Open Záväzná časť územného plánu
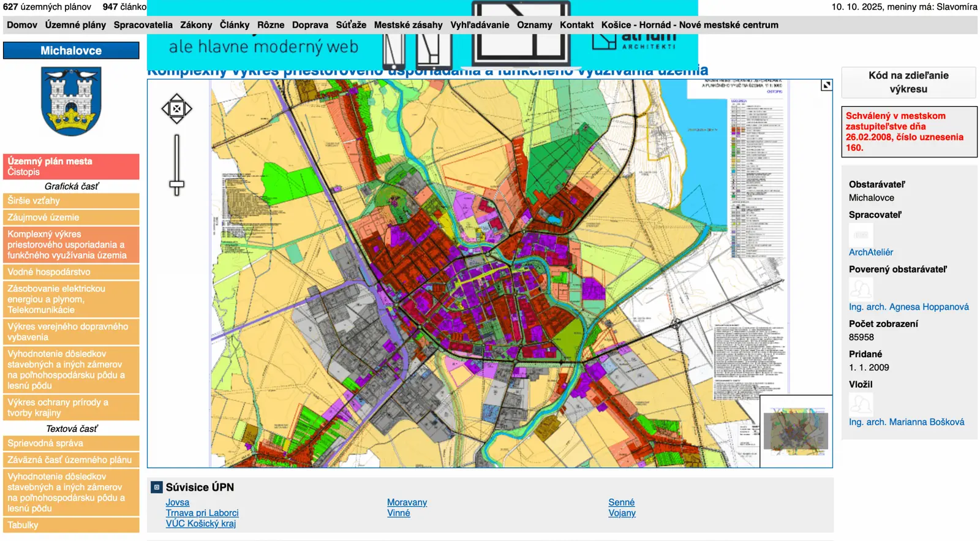 [x=71, y=460]
